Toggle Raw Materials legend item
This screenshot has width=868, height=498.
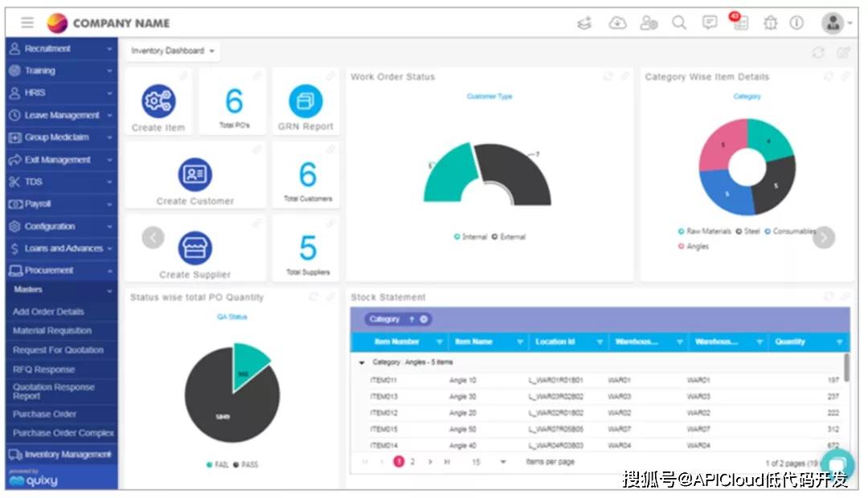pos(704,231)
